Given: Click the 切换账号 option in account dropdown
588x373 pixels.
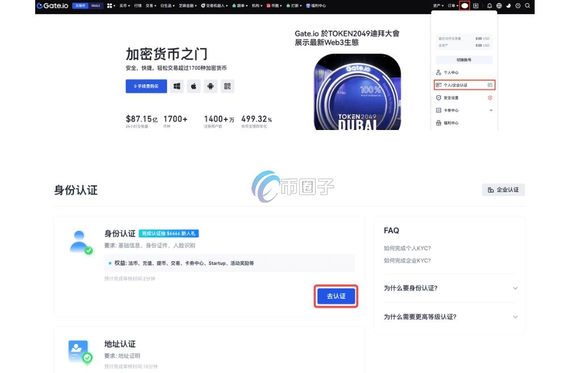Looking at the screenshot, I should (x=464, y=59).
